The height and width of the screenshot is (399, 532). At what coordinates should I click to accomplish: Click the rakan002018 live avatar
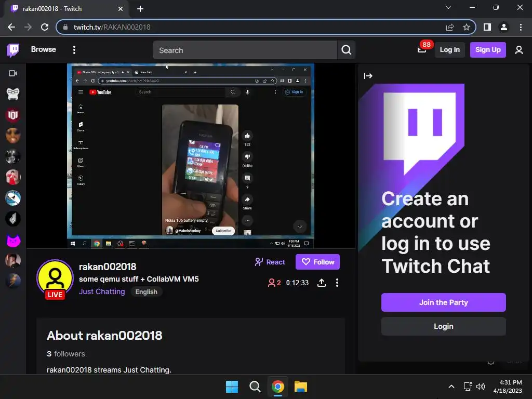(55, 279)
